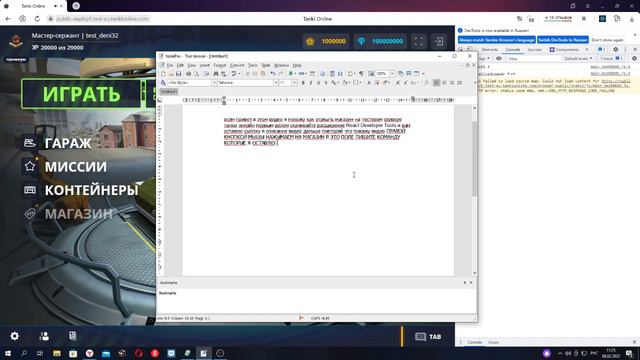
Task: Click Switch DevTools to Russian button
Action: [563, 40]
